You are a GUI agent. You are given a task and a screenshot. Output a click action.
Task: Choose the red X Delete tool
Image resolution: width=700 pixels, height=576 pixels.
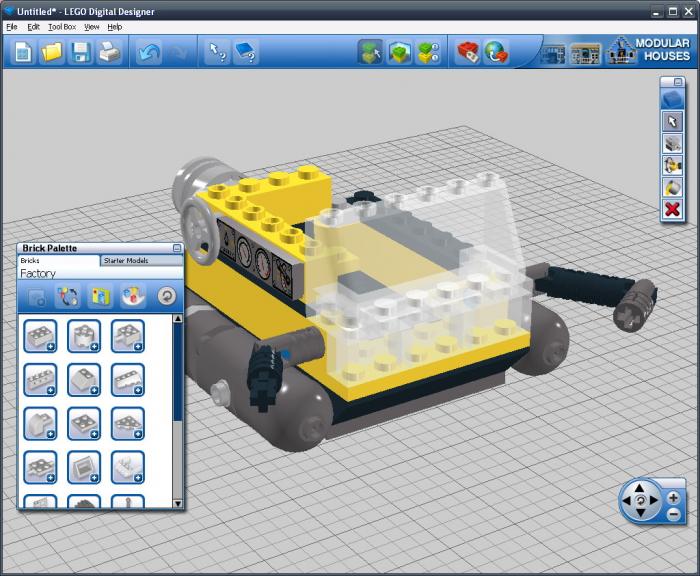coord(672,209)
